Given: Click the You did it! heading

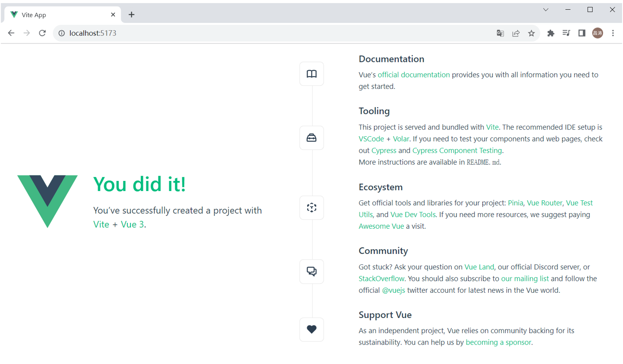Looking at the screenshot, I should click(139, 184).
